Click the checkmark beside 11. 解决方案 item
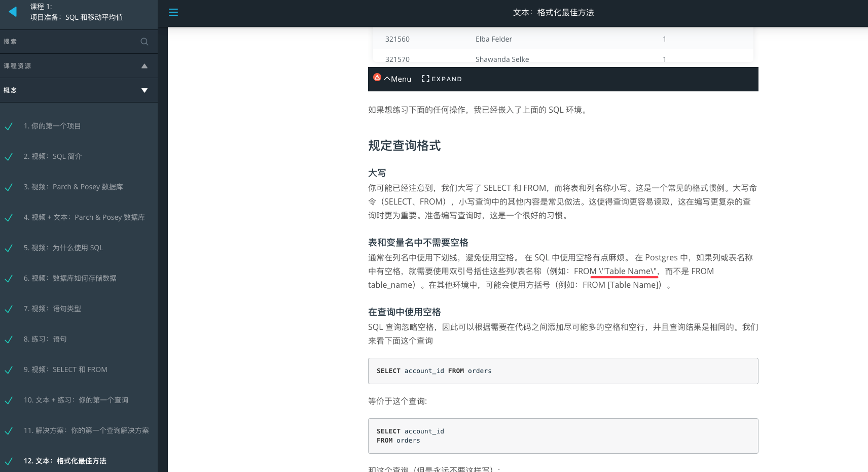Image resolution: width=868 pixels, height=472 pixels. [x=9, y=431]
